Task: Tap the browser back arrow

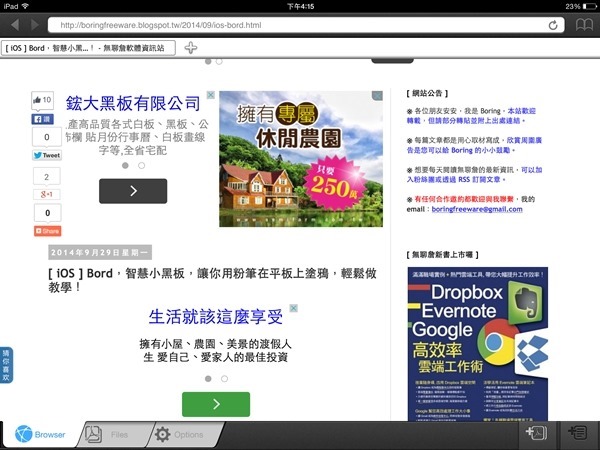Action: click(15, 25)
